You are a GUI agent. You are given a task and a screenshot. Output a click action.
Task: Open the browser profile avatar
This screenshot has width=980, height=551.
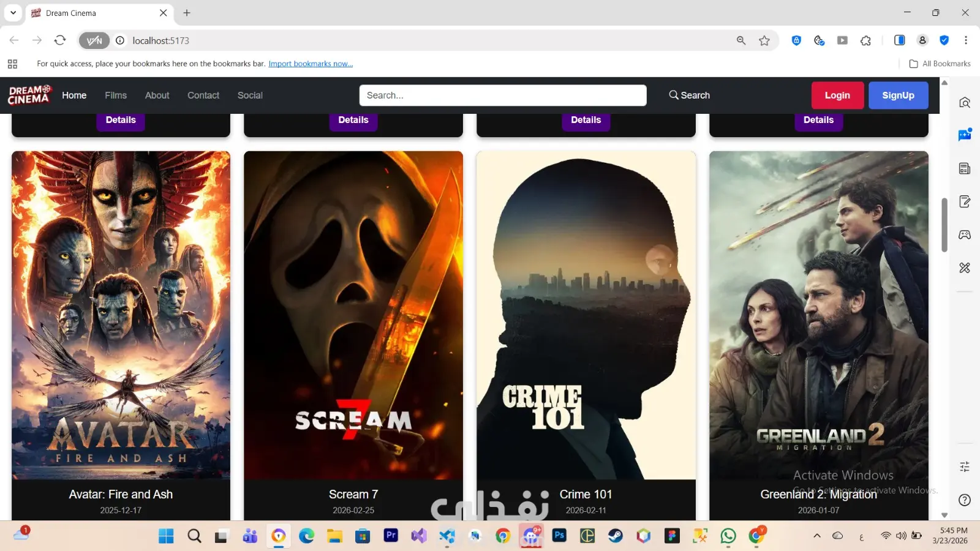pyautogui.click(x=922, y=40)
